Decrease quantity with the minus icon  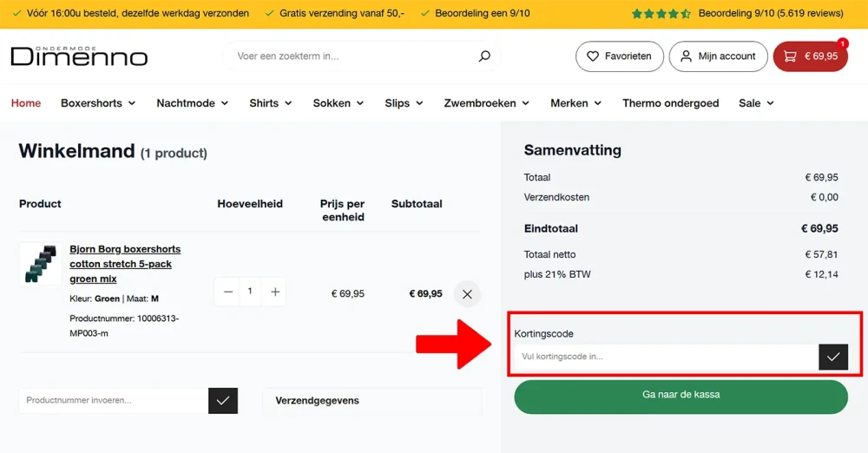[228, 292]
